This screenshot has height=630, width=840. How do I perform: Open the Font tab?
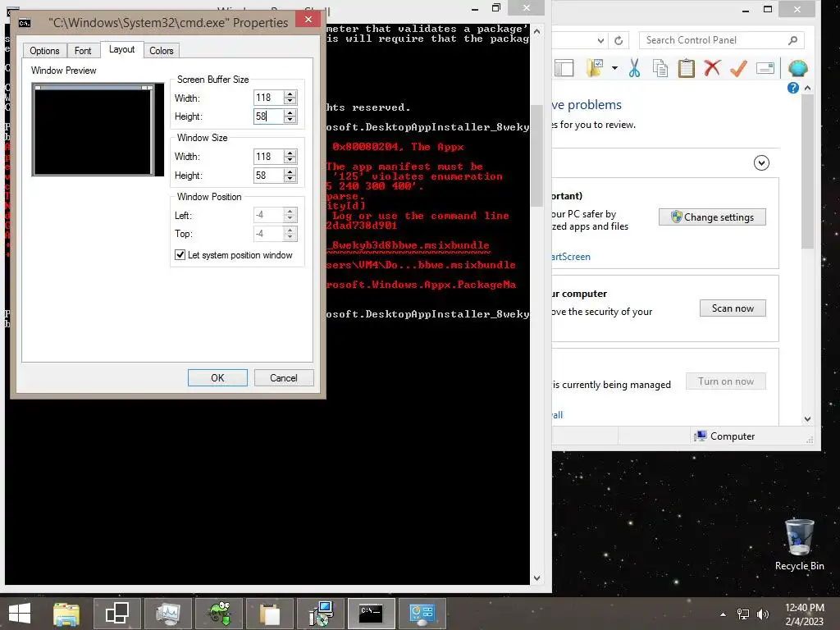(83, 51)
